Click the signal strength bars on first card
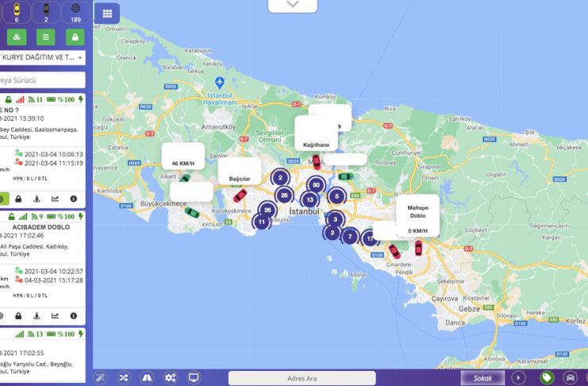 21,99
